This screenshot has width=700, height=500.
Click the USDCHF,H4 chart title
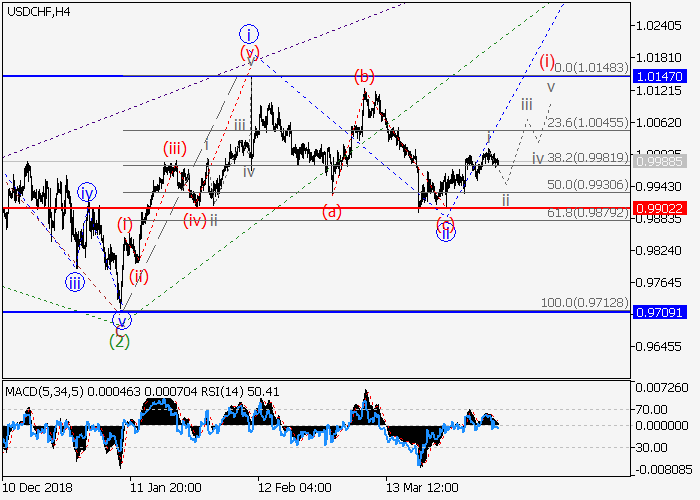point(42,11)
